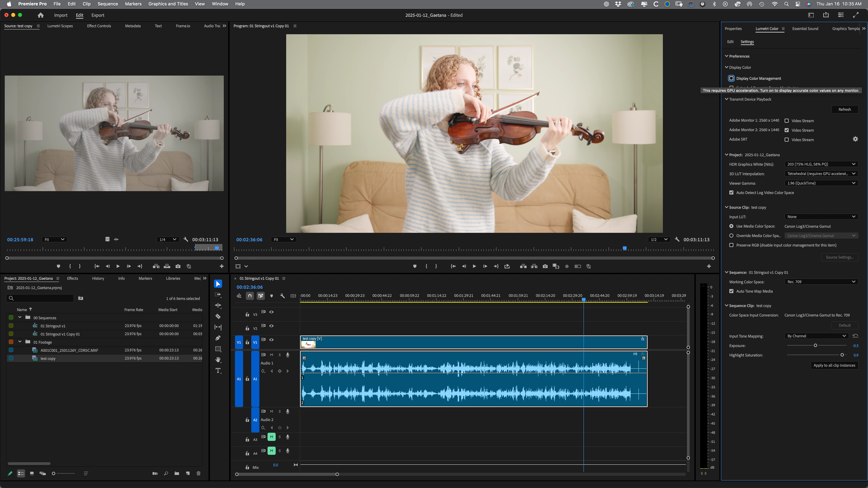Select the Type tool
868x488 pixels.
pos(218,370)
